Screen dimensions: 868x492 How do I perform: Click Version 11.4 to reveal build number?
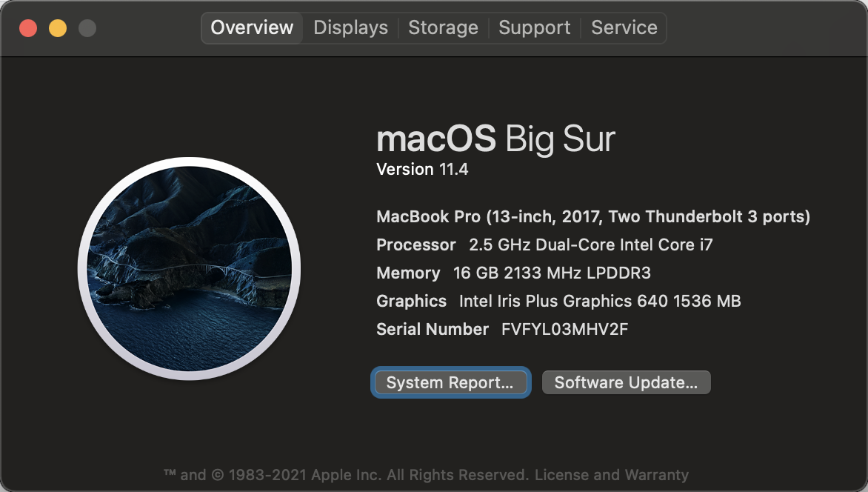[422, 169]
